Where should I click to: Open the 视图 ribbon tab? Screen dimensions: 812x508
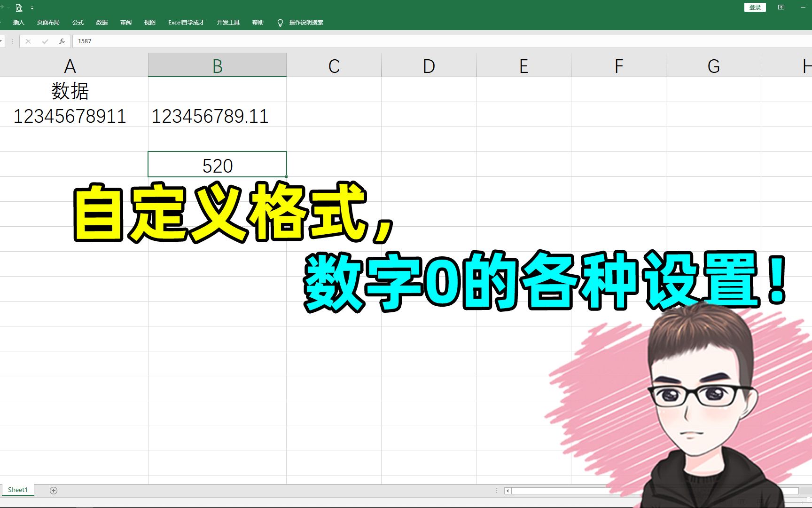point(150,23)
